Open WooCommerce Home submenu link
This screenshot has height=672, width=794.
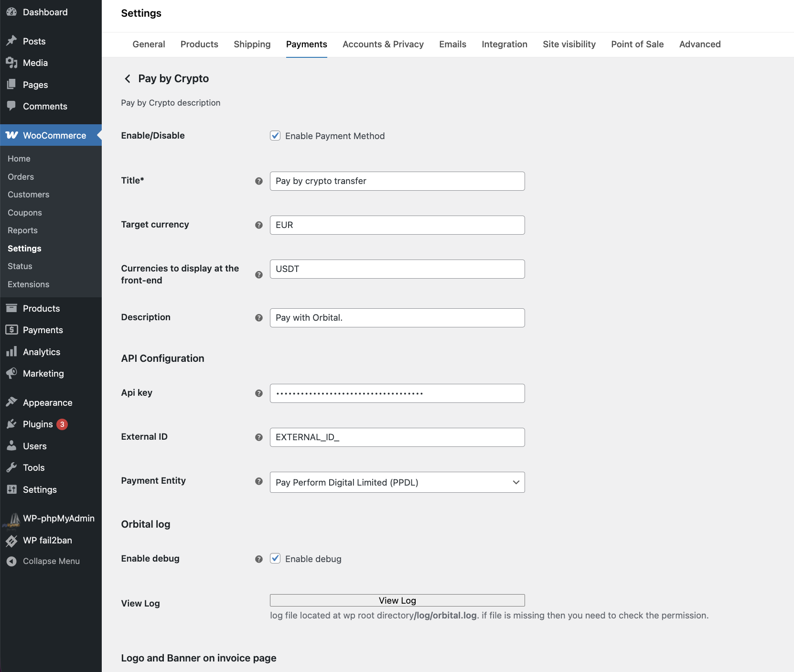pos(19,159)
